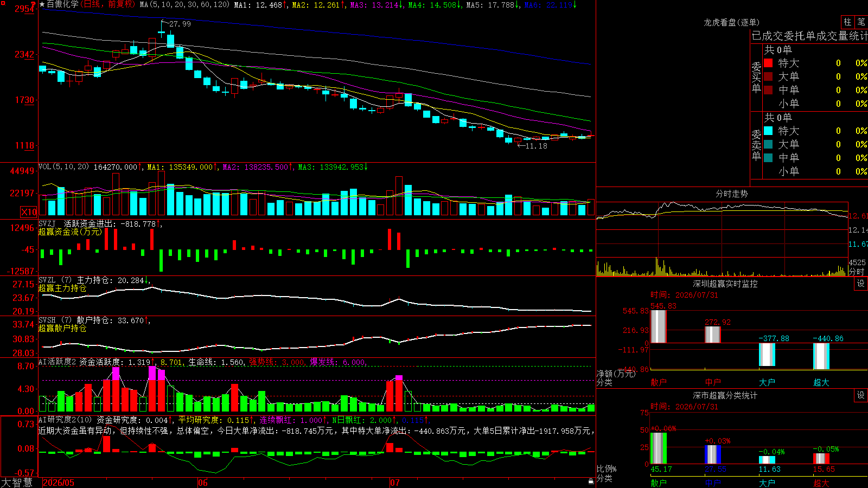Click 超赢主力持仓 yellow label
Image resolution: width=868 pixels, height=488 pixels.
click(62, 288)
